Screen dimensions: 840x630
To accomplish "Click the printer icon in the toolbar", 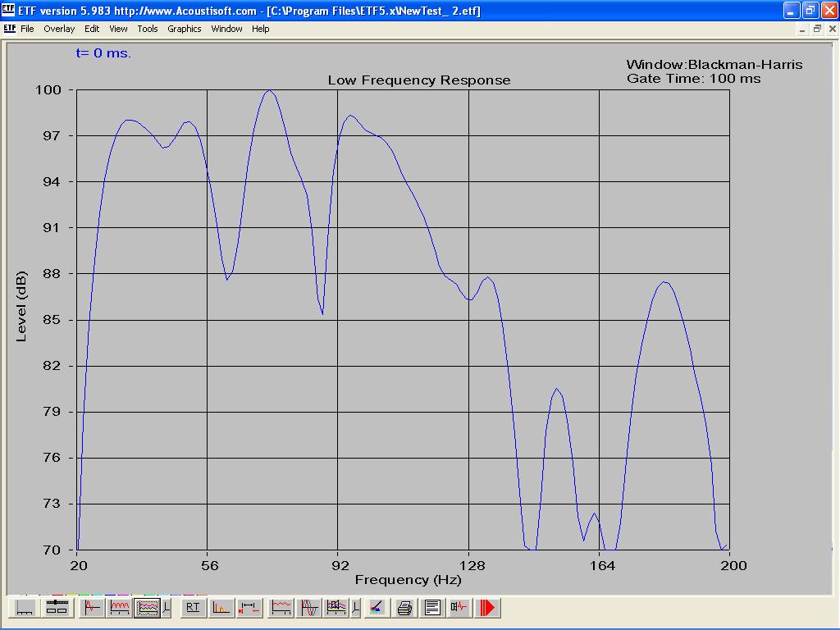I will [x=404, y=608].
